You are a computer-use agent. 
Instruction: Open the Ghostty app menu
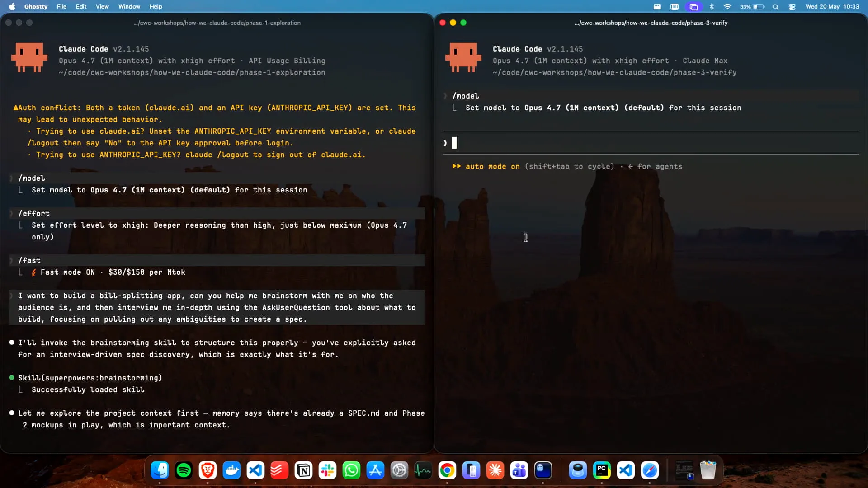coord(36,6)
